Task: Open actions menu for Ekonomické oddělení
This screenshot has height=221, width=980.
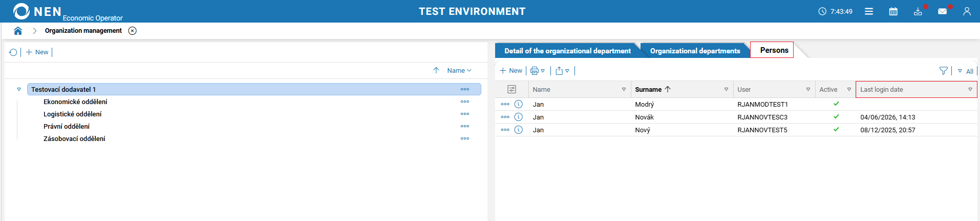Action: [465, 102]
